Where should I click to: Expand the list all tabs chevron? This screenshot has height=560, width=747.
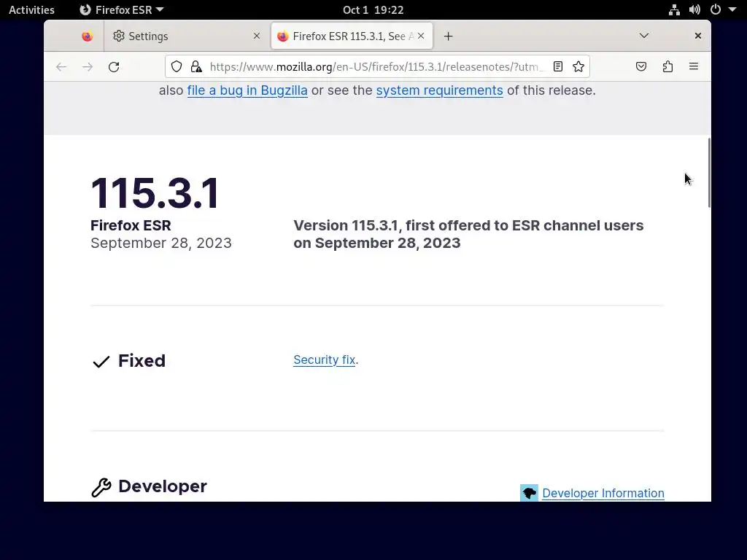[x=644, y=36]
